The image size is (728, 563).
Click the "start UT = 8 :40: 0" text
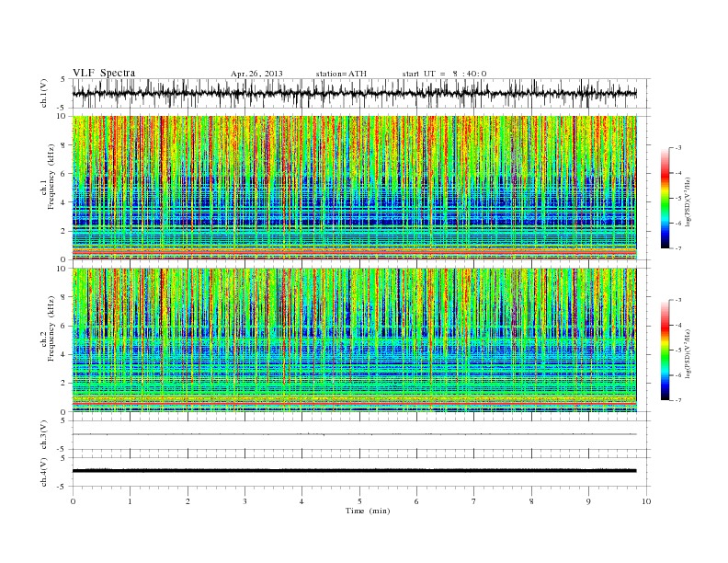(444, 74)
